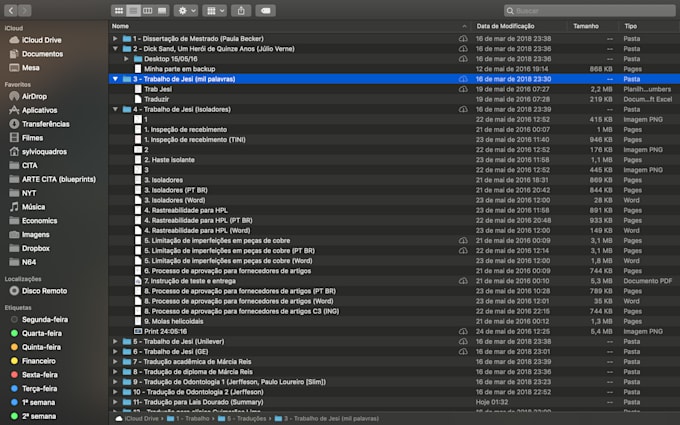Open Disco Remoto in sidebar
The image size is (680, 425).
pyautogui.click(x=44, y=291)
